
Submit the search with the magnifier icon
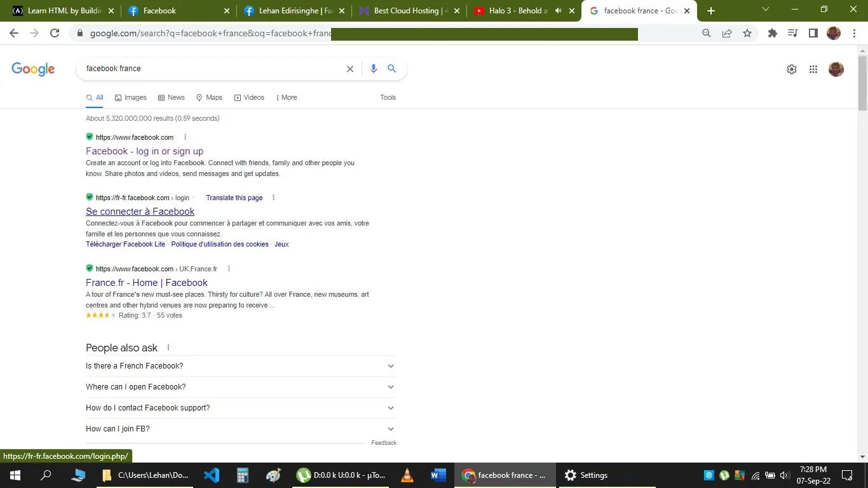click(392, 69)
